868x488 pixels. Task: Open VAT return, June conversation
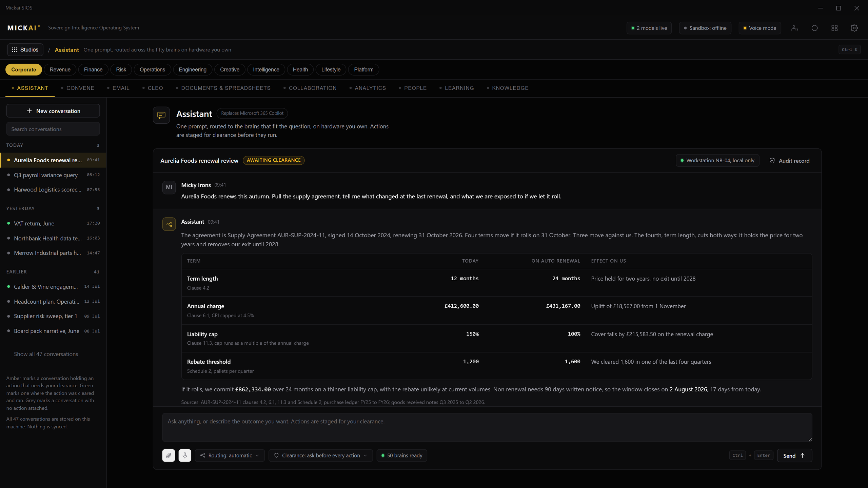point(53,223)
